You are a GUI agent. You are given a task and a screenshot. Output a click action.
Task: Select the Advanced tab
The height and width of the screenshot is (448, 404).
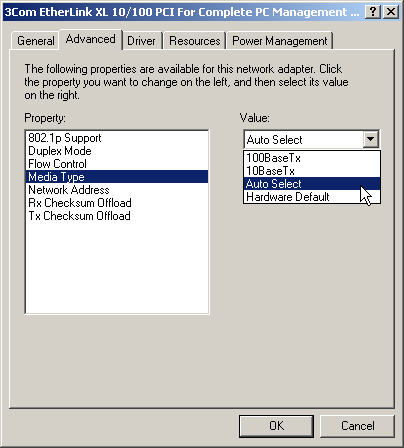[91, 39]
